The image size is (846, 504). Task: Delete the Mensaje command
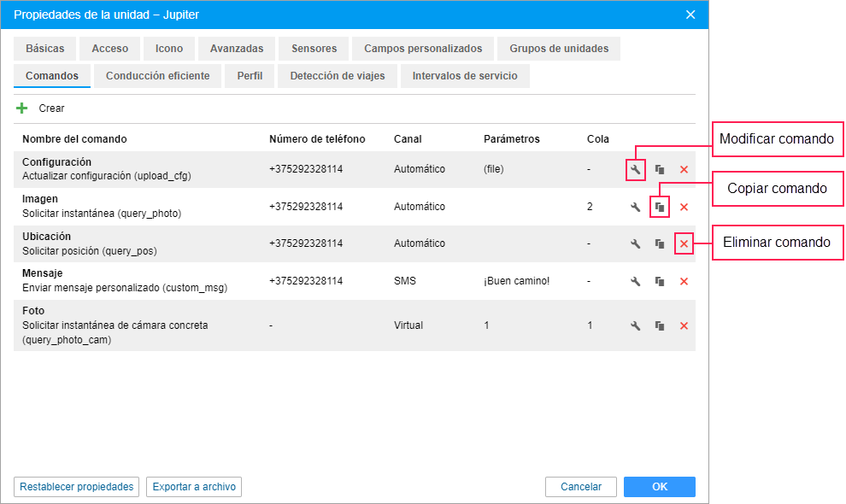point(684,281)
